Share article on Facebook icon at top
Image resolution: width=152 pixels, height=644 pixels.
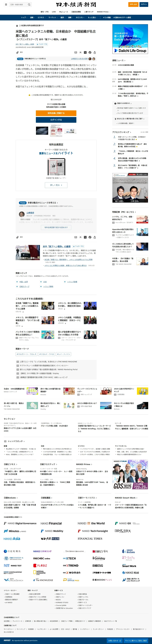[90, 52]
